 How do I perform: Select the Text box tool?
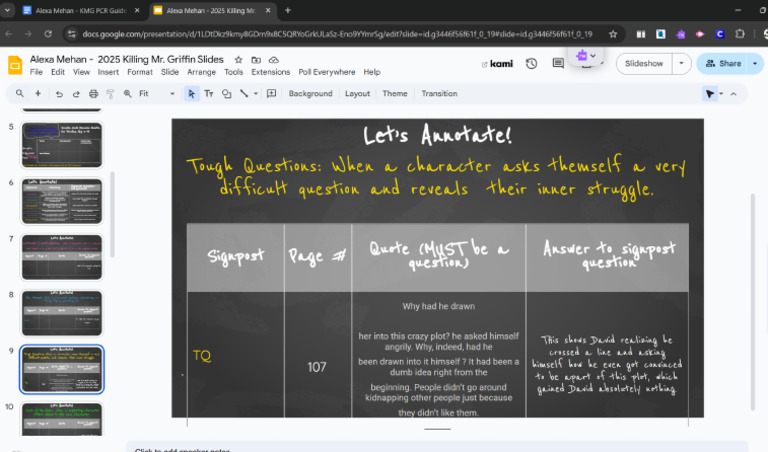(x=209, y=94)
